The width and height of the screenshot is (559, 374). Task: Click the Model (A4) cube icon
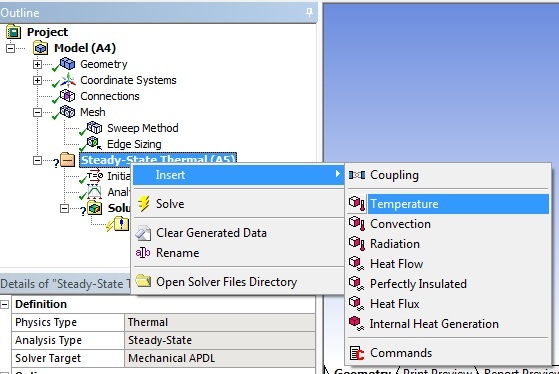40,48
